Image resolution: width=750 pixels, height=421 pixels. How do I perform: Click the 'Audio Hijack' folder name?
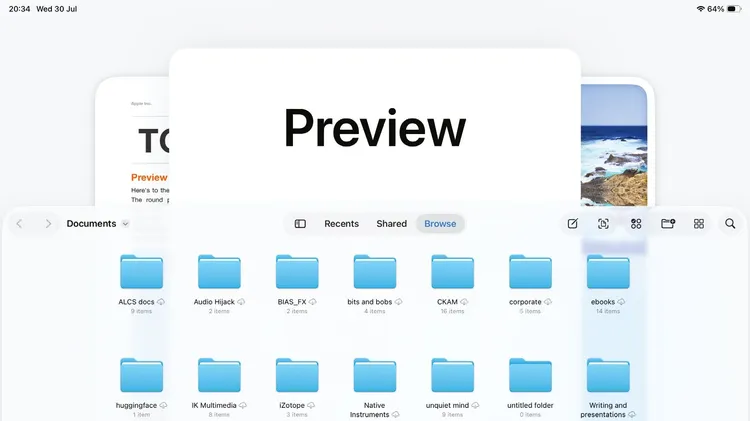click(214, 302)
